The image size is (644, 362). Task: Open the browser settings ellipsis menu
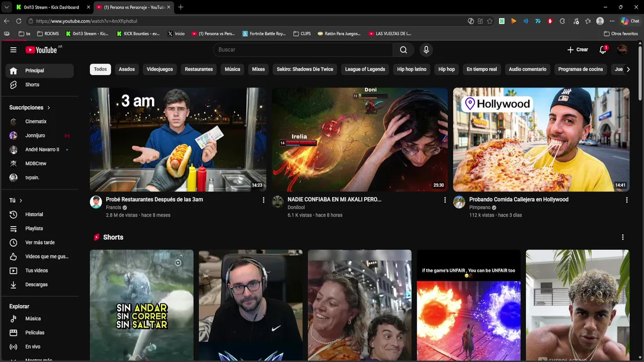pos(612,21)
